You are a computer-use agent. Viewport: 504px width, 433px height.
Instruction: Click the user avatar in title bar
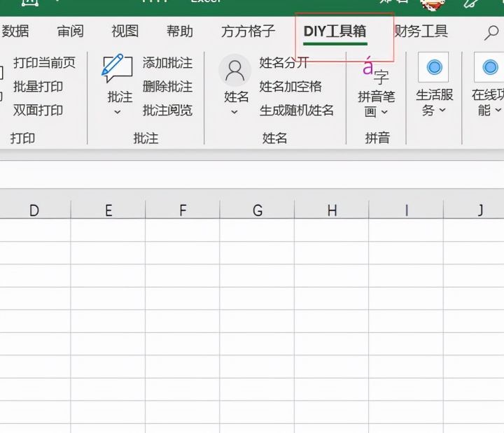[x=433, y=4]
